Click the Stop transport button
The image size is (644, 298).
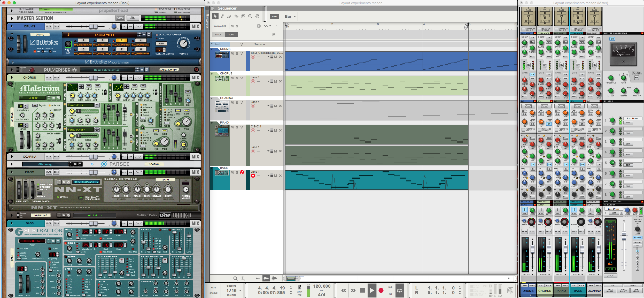click(362, 291)
